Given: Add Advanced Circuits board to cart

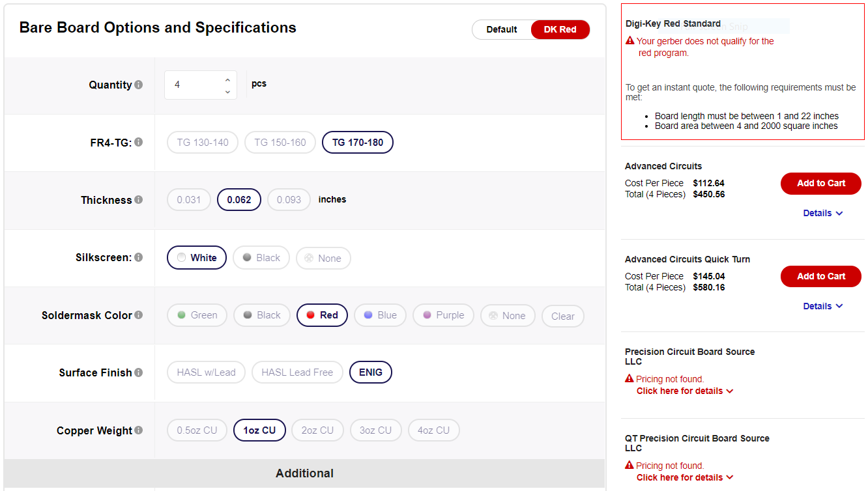Looking at the screenshot, I should (x=820, y=183).
